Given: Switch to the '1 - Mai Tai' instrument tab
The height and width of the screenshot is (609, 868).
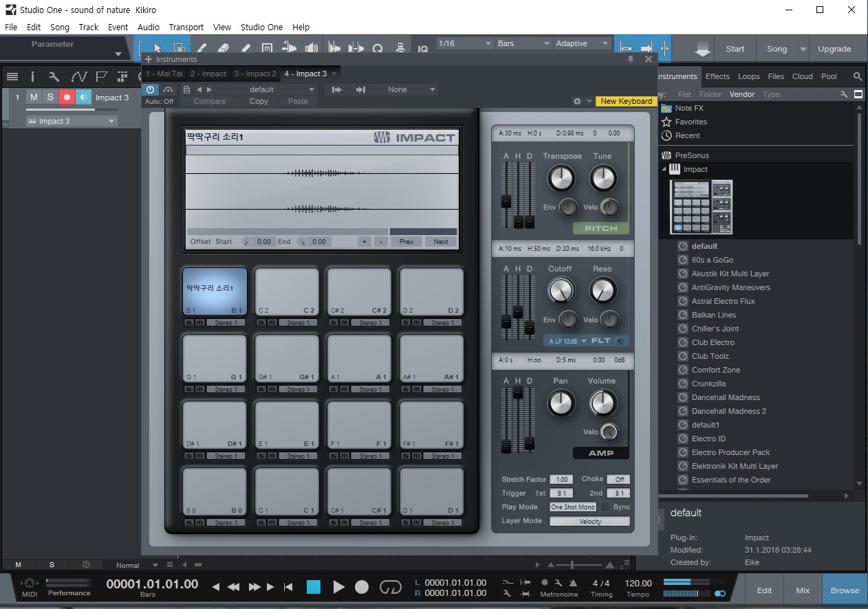Looking at the screenshot, I should click(x=164, y=74).
